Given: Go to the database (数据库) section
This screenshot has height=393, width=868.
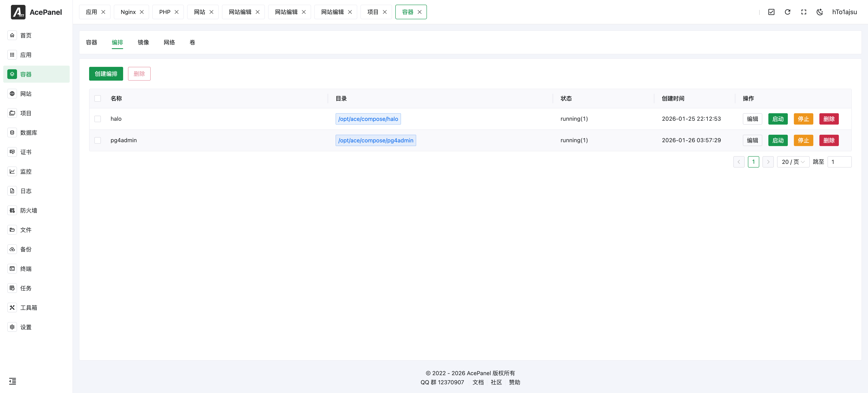Looking at the screenshot, I should [x=29, y=132].
